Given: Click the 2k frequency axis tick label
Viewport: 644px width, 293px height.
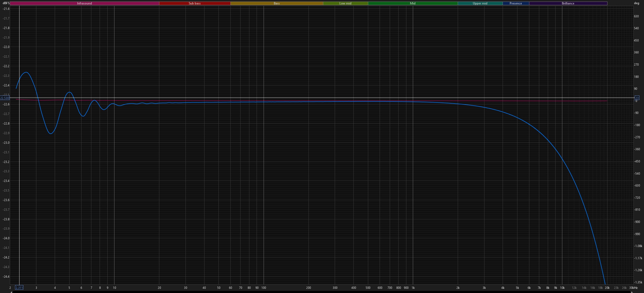Looking at the screenshot, I should [x=458, y=288].
